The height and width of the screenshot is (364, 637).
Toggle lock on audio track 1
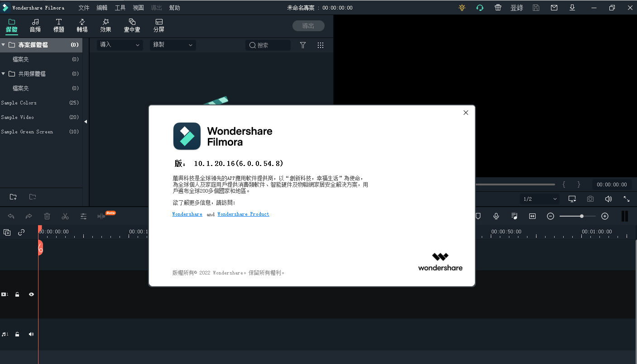pyautogui.click(x=17, y=334)
